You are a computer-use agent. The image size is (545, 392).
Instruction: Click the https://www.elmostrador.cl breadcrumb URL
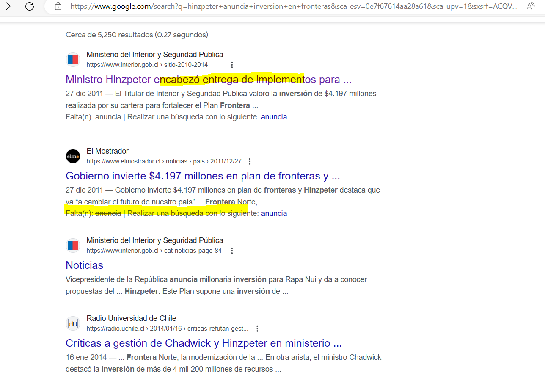164,161
